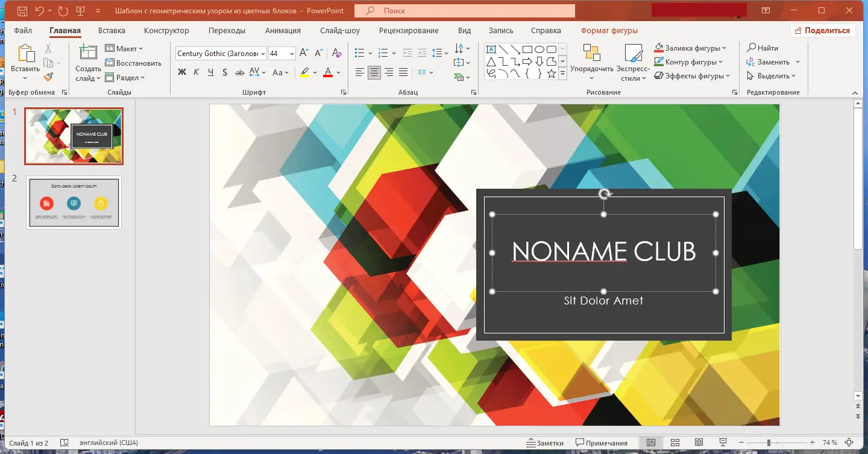Screen dimensions: 868x454
Task: Select the star shape in shapes gallery
Action: (551, 74)
